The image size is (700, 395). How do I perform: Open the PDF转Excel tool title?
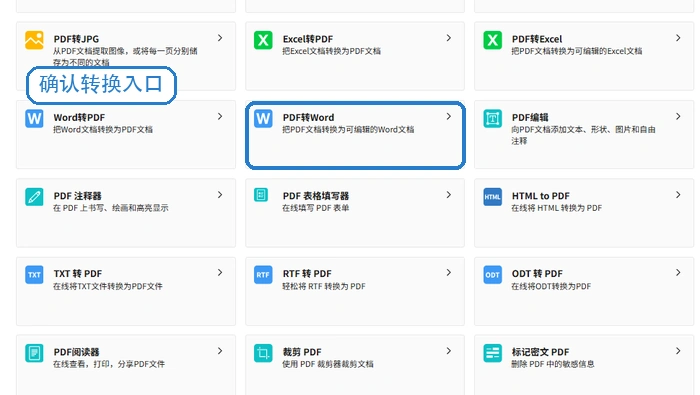point(537,39)
